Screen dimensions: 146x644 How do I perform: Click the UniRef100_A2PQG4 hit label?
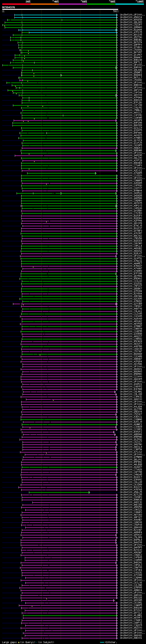[131, 361]
